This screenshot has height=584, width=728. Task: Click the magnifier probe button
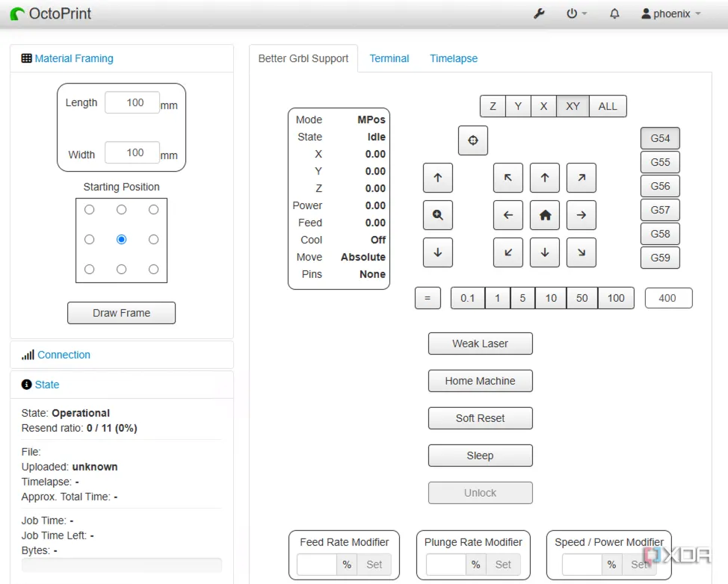pyautogui.click(x=438, y=215)
